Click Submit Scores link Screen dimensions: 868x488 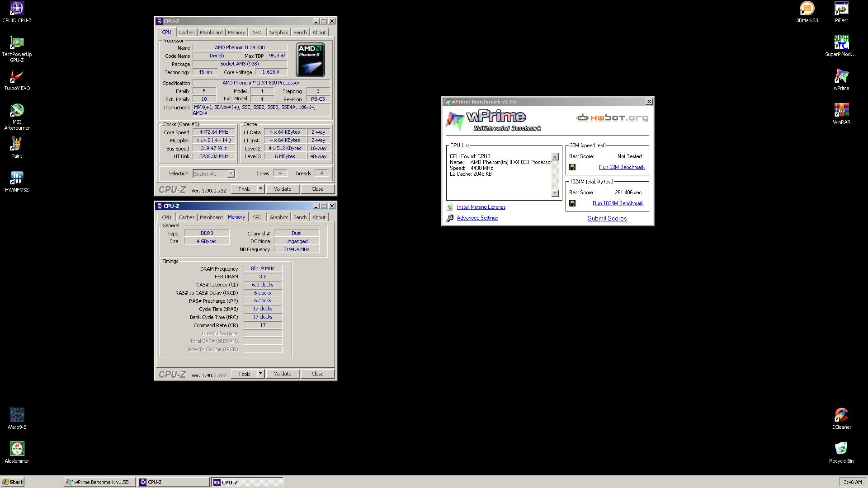tap(607, 218)
